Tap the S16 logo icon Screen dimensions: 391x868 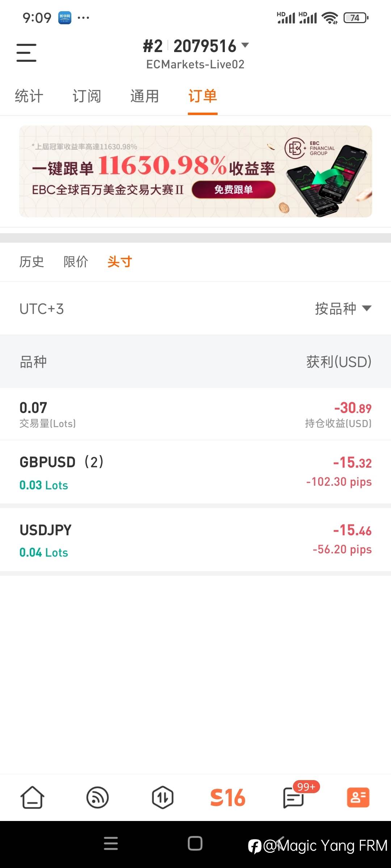[228, 797]
